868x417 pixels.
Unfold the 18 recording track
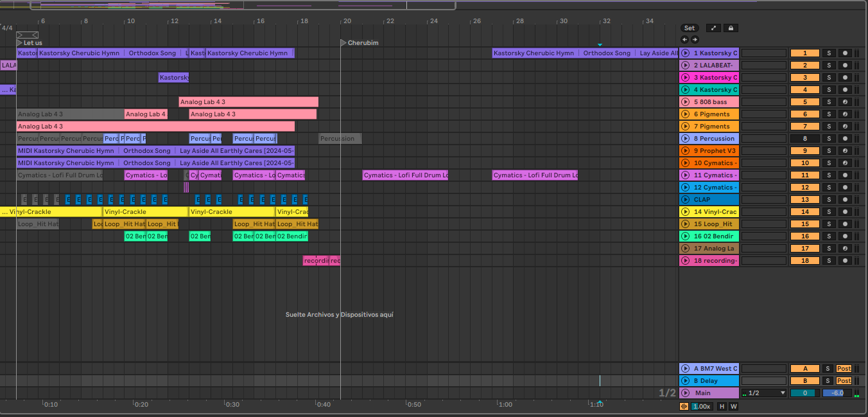tap(685, 261)
